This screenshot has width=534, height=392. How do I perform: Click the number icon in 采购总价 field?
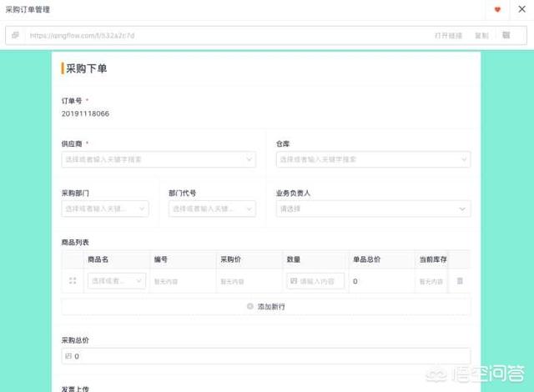pyautogui.click(x=68, y=356)
